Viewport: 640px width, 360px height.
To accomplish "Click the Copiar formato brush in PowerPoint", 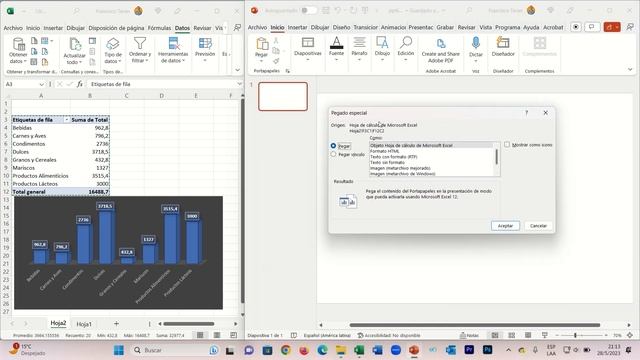I will pyautogui.click(x=276, y=61).
